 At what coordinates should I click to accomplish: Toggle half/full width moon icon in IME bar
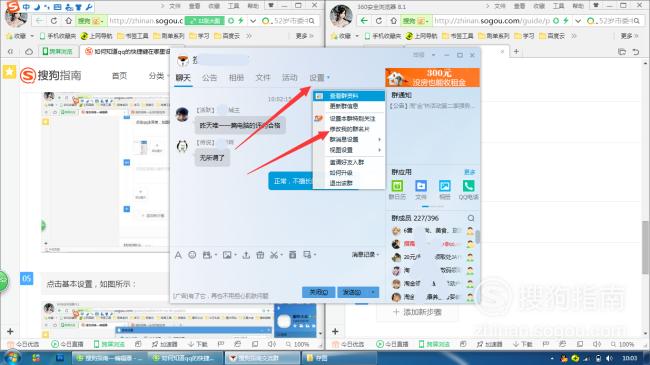pyautogui.click(x=37, y=7)
